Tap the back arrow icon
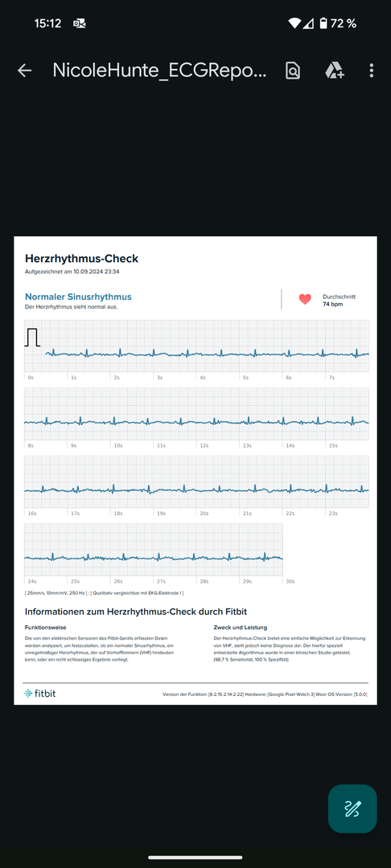Screen dimensions: 391x868 (24, 70)
